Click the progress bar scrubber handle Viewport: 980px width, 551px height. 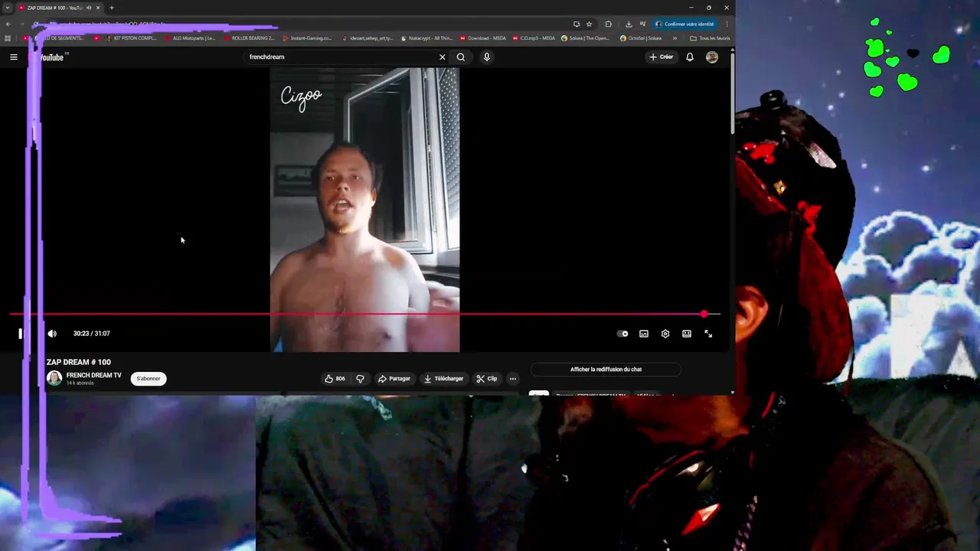704,314
